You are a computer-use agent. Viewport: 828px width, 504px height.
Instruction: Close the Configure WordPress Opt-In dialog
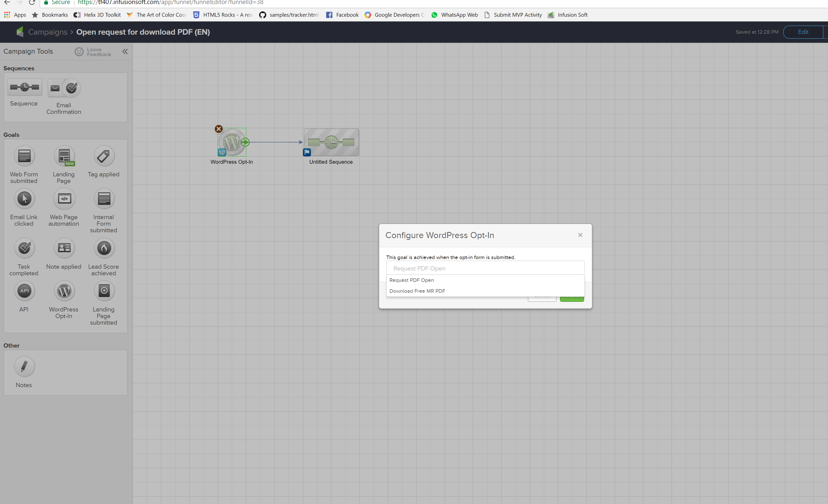(x=580, y=235)
